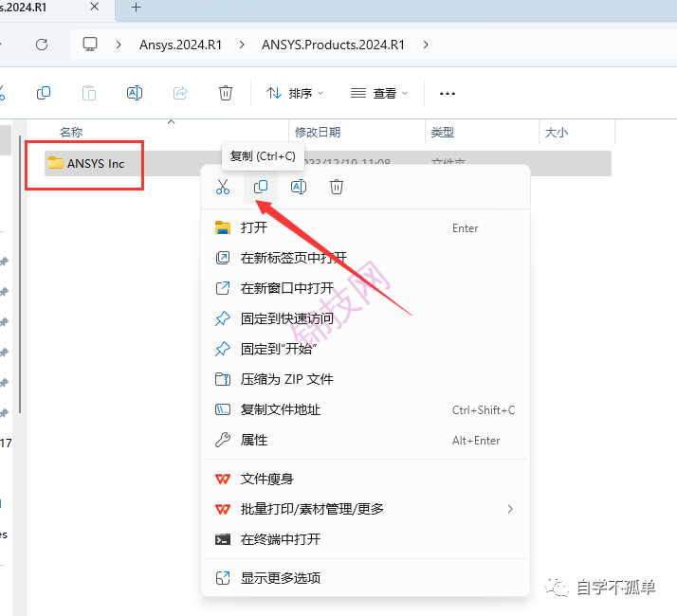Screen dimensions: 677x616
Task: Click the Delete trash icon in context menu
Action: [x=337, y=187]
